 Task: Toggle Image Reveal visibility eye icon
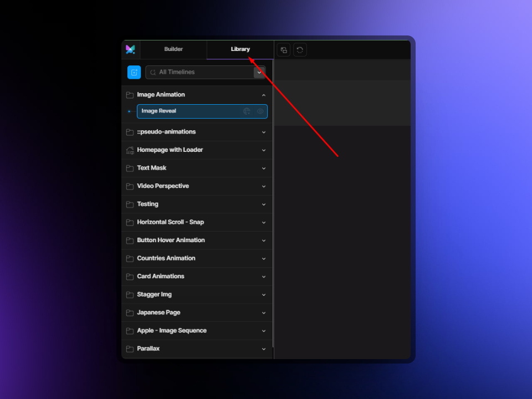tap(260, 111)
